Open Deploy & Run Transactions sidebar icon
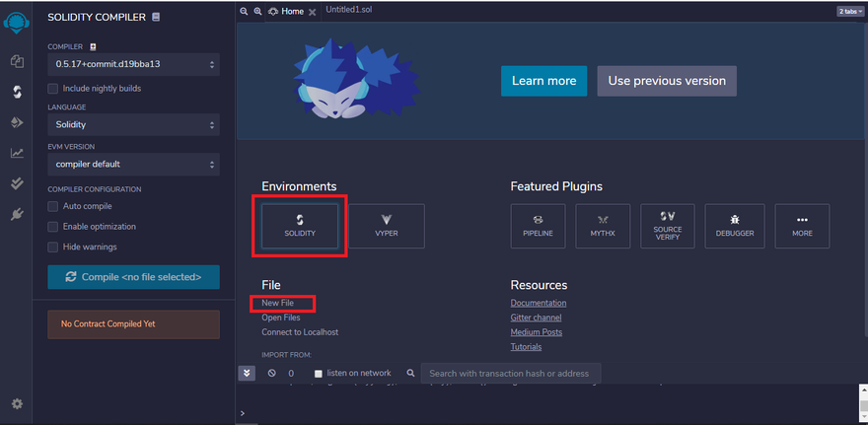Image resolution: width=868 pixels, height=425 pixels. pyautogui.click(x=17, y=122)
